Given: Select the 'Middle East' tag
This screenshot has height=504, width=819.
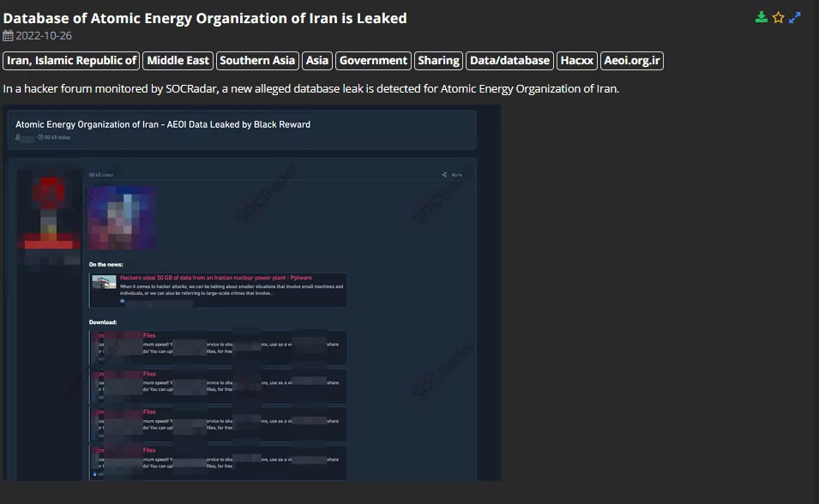Looking at the screenshot, I should click(x=178, y=61).
